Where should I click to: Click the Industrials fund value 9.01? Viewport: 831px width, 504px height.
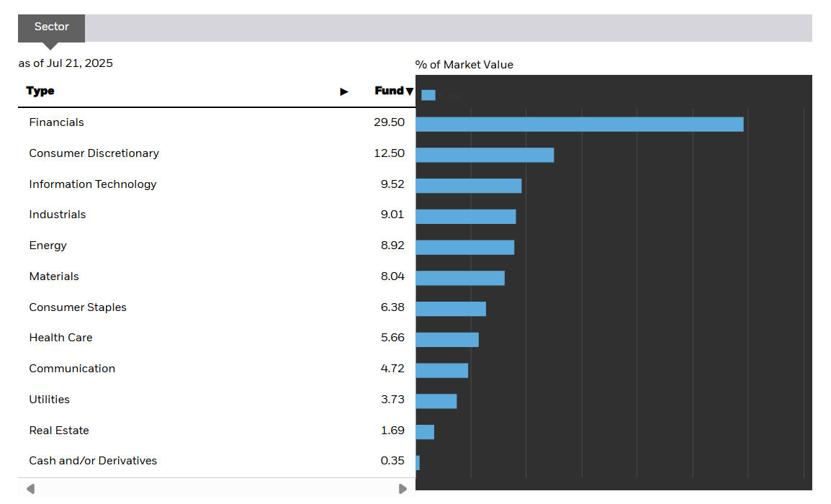click(392, 215)
